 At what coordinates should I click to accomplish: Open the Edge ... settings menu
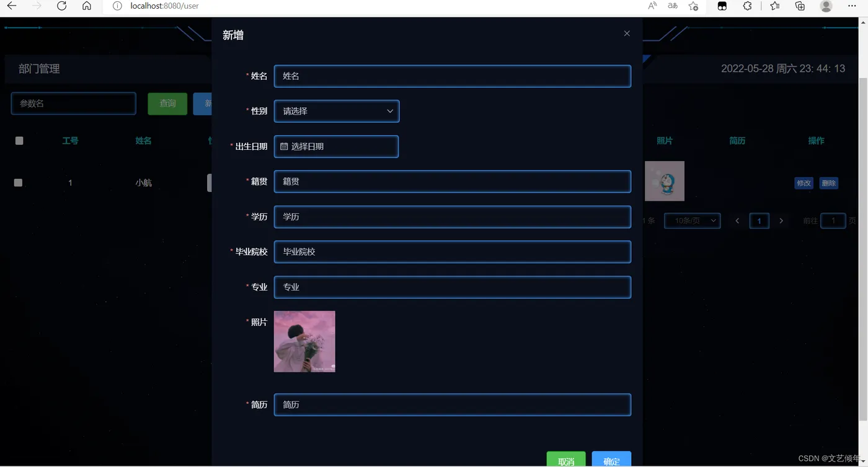click(852, 6)
